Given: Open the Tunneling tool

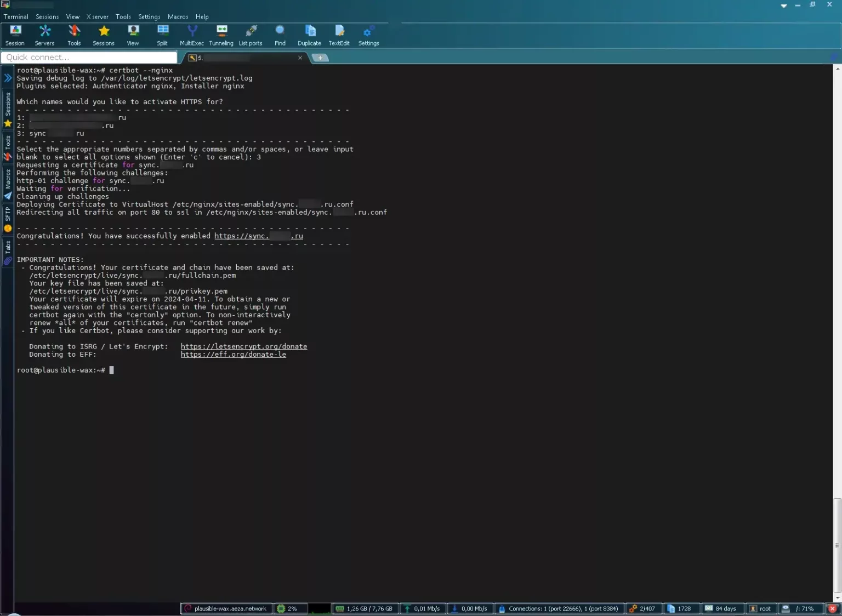Looking at the screenshot, I should (x=221, y=35).
